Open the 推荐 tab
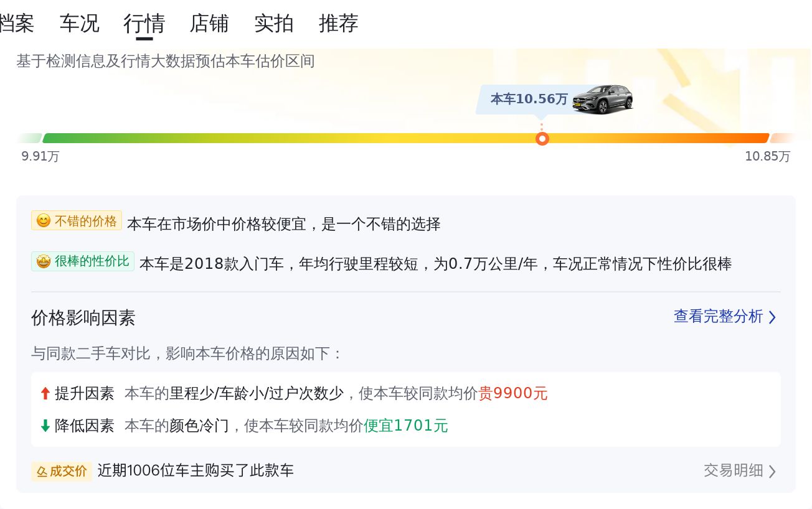Viewport: 812px width, 509px height. (338, 24)
